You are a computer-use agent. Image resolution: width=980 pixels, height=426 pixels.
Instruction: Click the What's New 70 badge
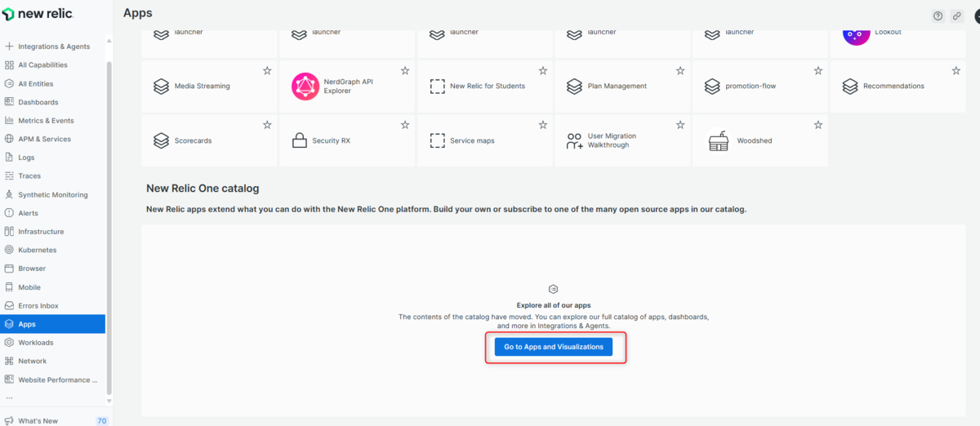(102, 421)
